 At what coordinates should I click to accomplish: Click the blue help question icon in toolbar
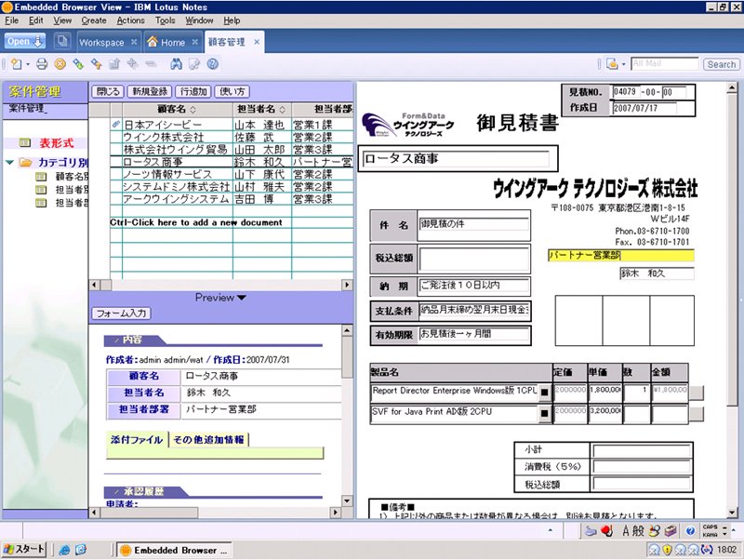(x=213, y=64)
